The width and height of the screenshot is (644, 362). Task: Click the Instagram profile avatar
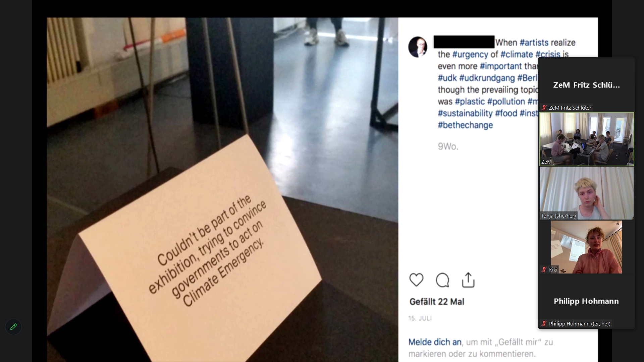418,47
